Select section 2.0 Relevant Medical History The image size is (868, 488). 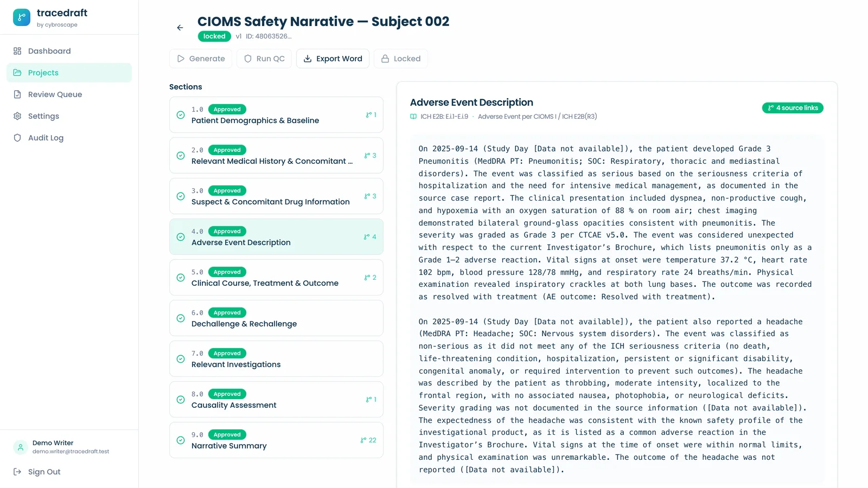tap(276, 156)
